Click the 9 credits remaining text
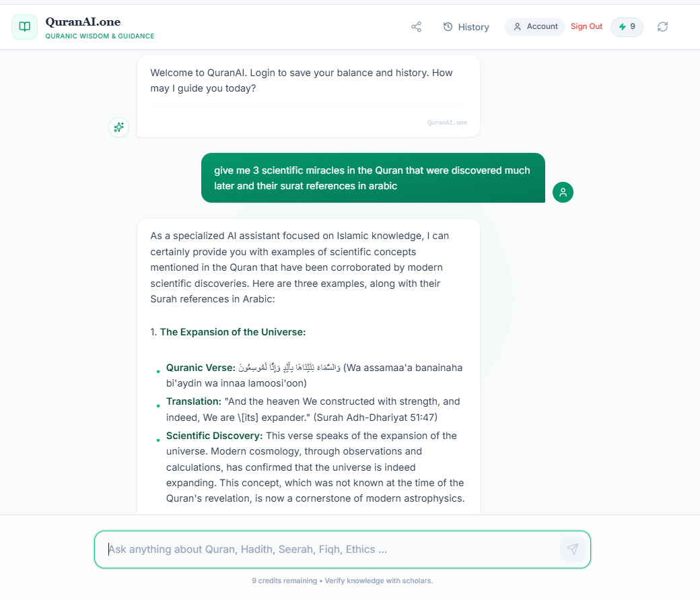Screen dimensions: 700x600 pos(283,580)
